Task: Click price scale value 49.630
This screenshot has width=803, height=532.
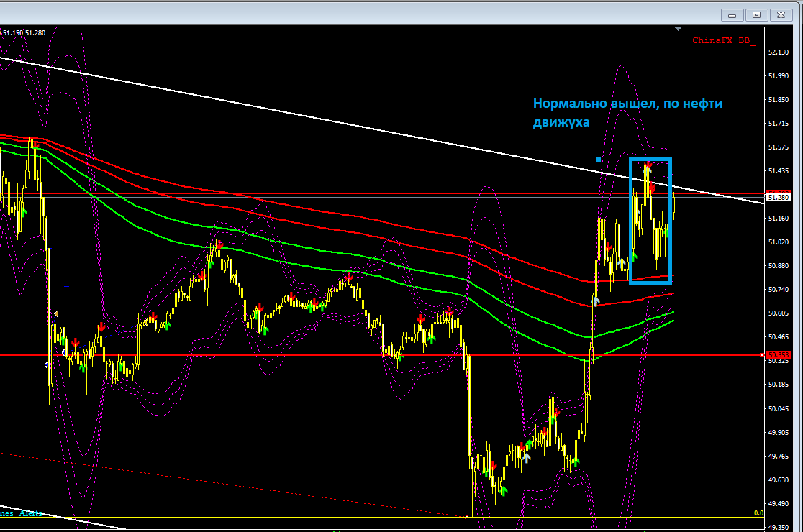Action: [779, 480]
